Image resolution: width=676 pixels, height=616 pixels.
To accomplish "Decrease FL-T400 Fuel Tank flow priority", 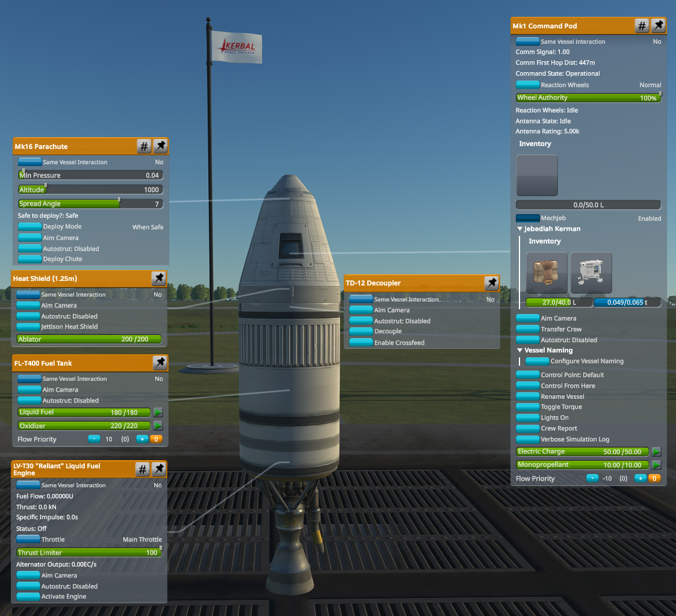I will coord(94,439).
